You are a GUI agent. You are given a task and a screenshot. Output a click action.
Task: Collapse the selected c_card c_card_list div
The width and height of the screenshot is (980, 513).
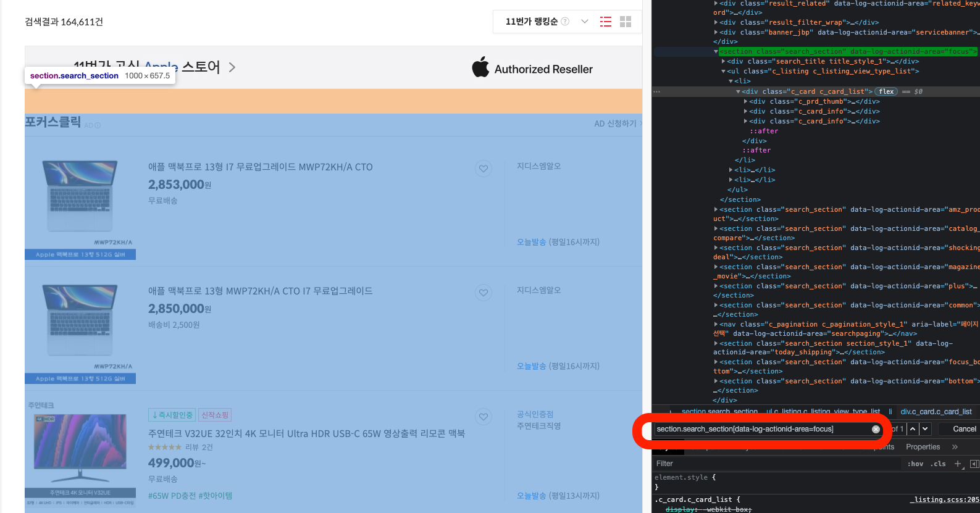pyautogui.click(x=738, y=91)
